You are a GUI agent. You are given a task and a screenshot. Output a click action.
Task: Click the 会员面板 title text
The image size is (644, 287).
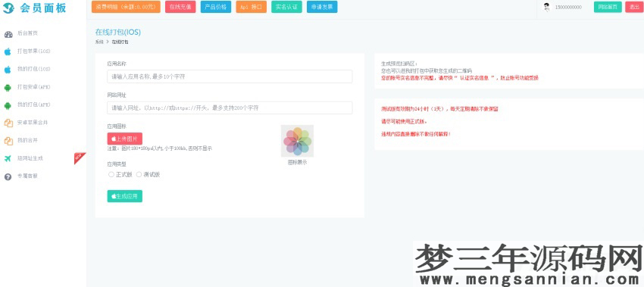[43, 8]
